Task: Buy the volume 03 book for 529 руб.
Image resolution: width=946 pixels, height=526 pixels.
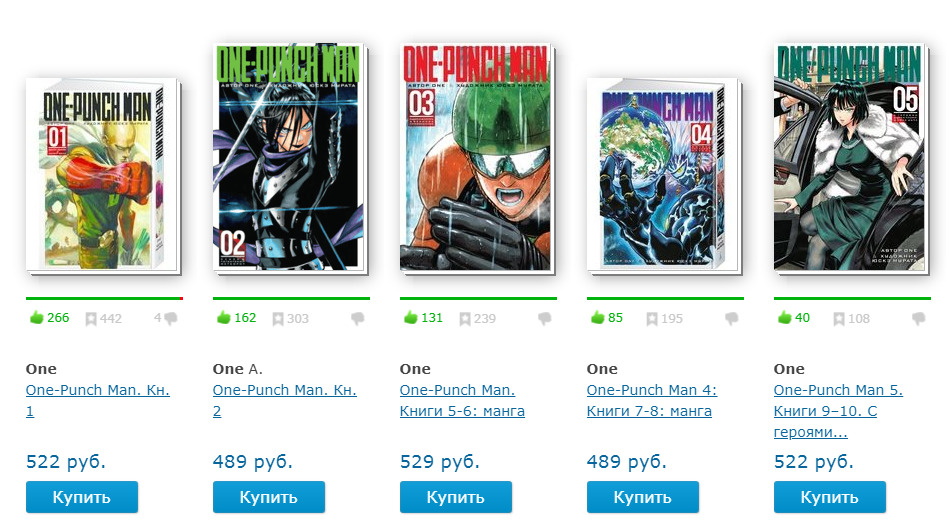Action: click(456, 497)
